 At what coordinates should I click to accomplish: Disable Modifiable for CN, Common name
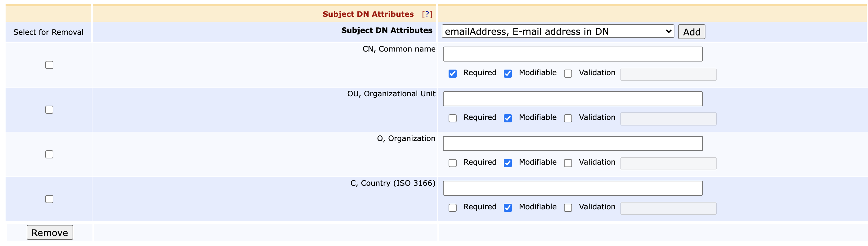tap(508, 74)
